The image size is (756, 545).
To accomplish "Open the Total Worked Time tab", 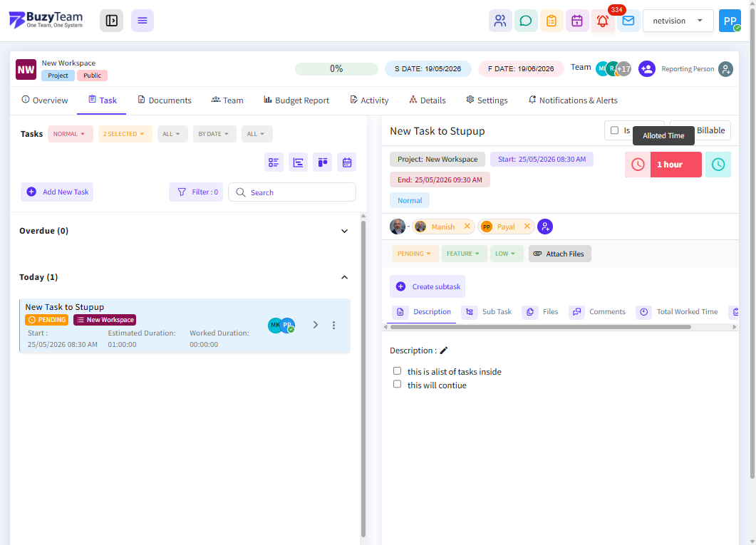I will click(x=678, y=312).
